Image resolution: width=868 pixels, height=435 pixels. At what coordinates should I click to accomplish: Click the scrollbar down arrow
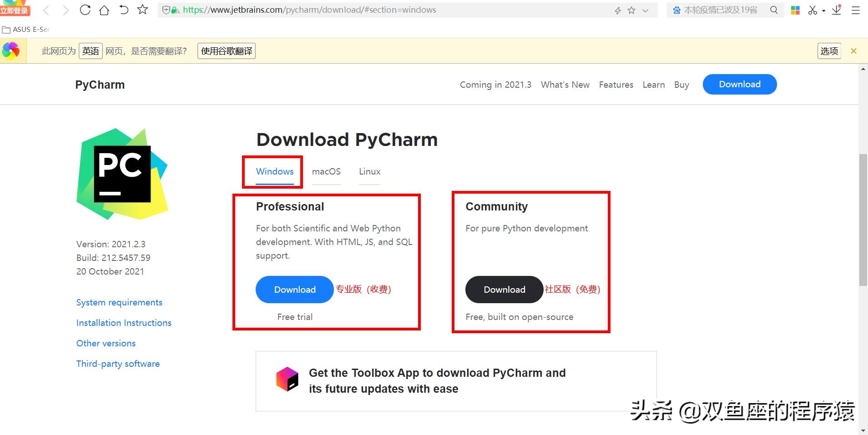point(863,430)
